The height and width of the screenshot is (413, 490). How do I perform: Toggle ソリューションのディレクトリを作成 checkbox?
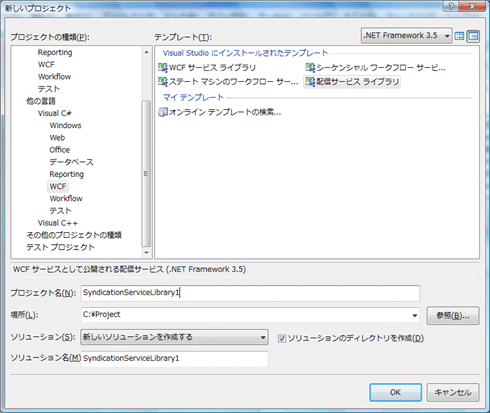click(x=282, y=339)
